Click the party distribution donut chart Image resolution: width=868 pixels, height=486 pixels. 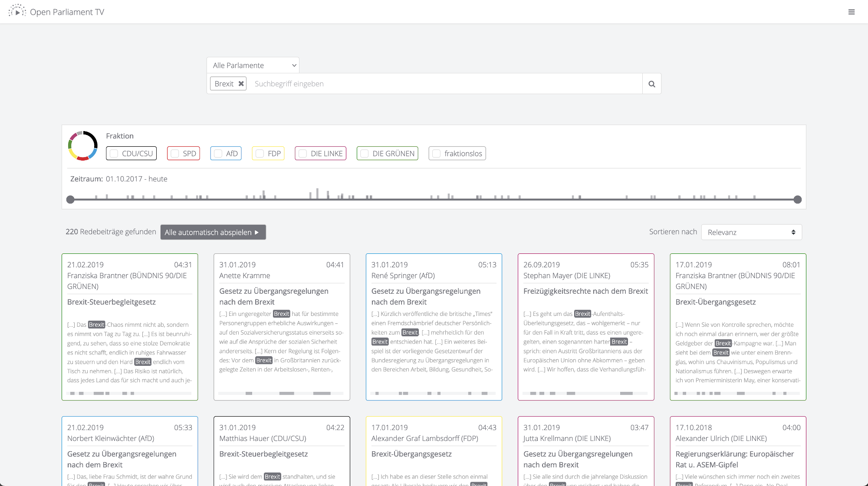point(83,146)
